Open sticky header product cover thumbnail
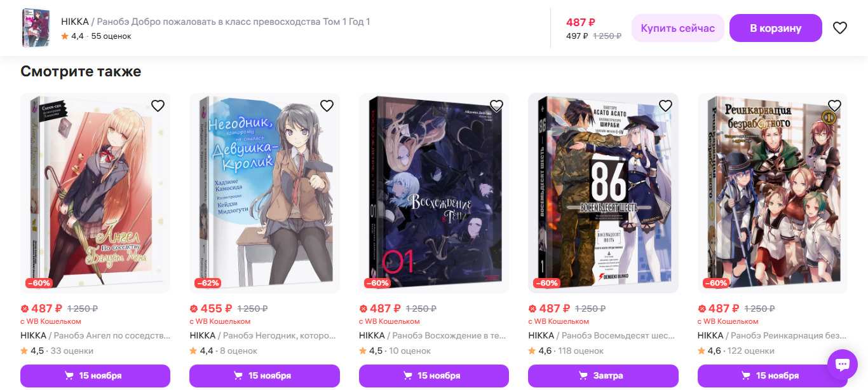This screenshot has height=390, width=868. click(36, 28)
